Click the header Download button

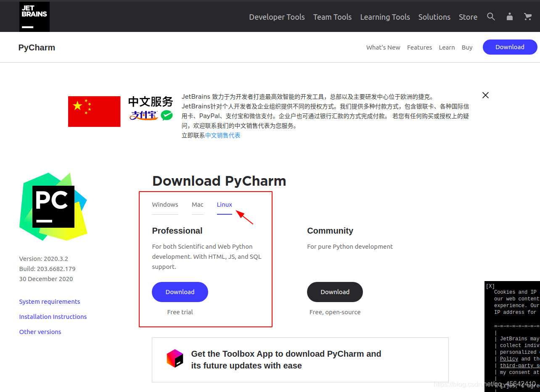click(510, 47)
